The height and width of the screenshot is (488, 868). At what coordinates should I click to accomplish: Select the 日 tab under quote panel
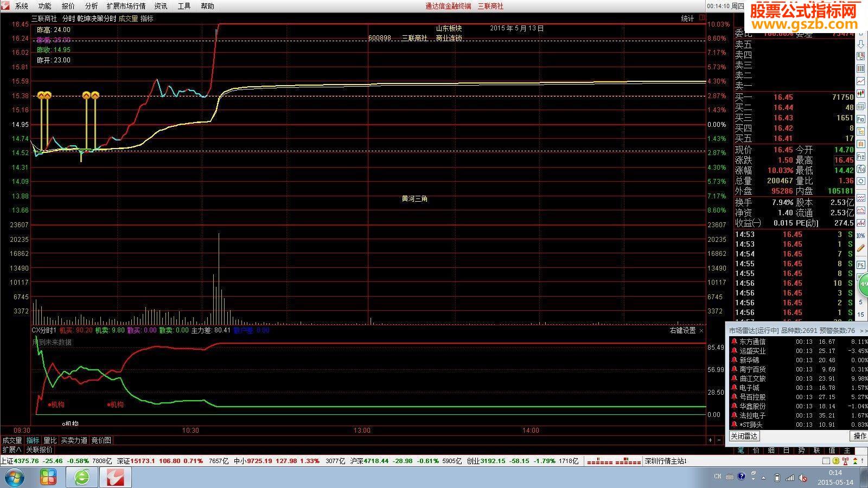pyautogui.click(x=786, y=451)
